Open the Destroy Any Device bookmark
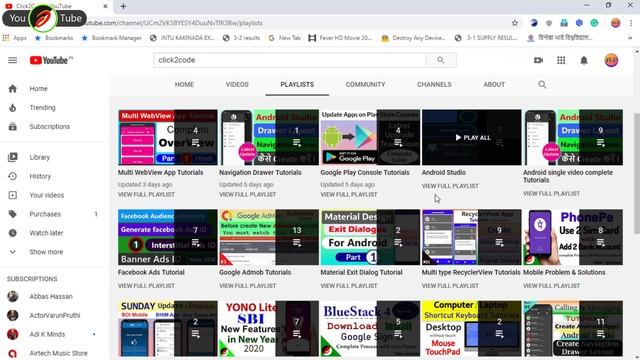 point(414,38)
